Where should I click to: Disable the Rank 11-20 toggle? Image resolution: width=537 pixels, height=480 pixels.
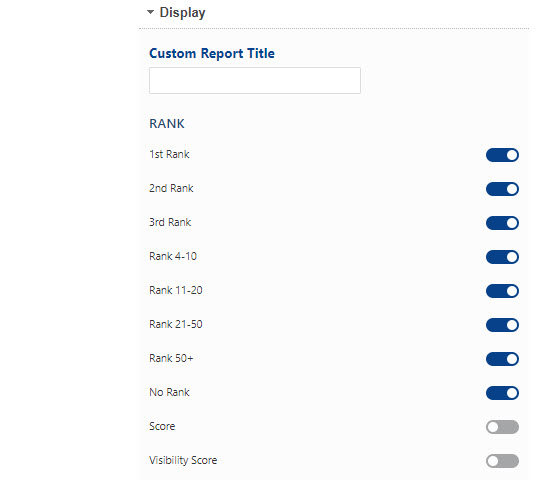tap(502, 291)
